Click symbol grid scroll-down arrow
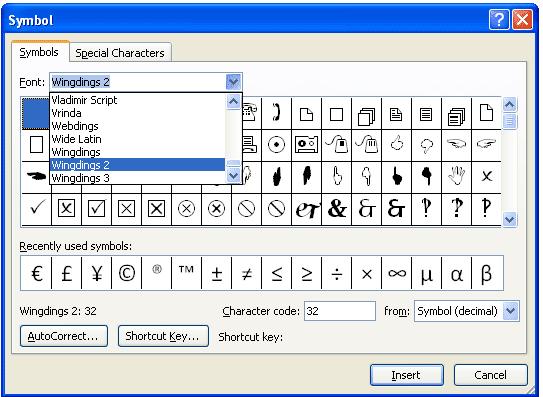 (x=509, y=219)
